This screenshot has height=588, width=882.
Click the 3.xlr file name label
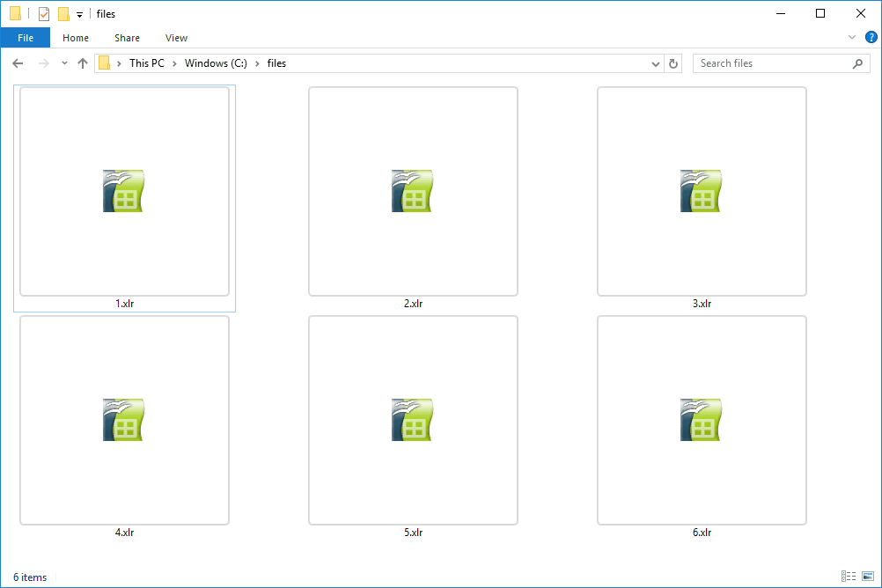point(702,304)
